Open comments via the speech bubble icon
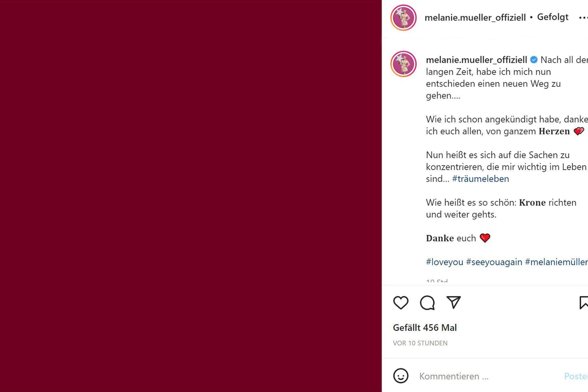The image size is (588, 392). click(x=427, y=303)
